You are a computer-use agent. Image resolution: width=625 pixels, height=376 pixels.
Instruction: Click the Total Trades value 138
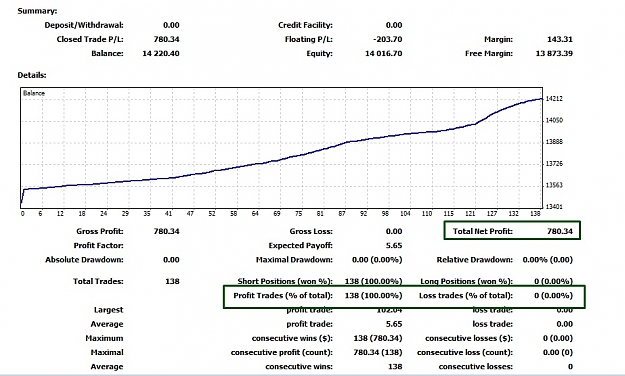172,282
